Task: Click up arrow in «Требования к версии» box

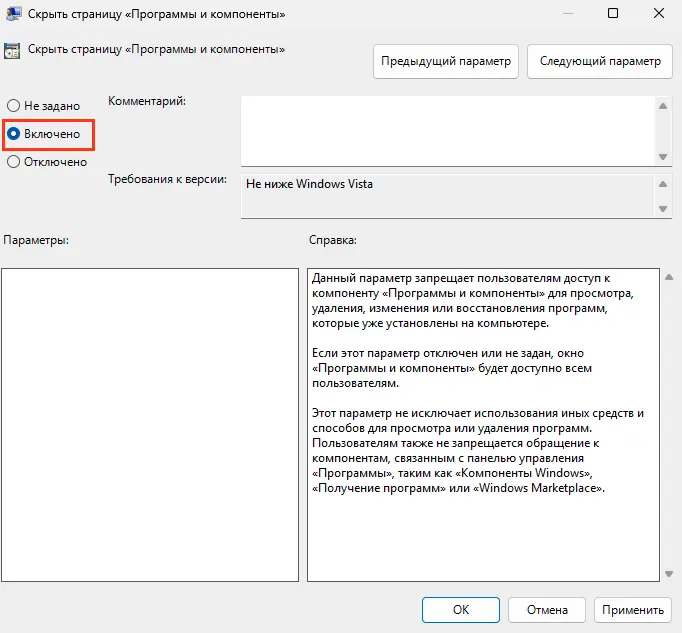Action: [662, 184]
